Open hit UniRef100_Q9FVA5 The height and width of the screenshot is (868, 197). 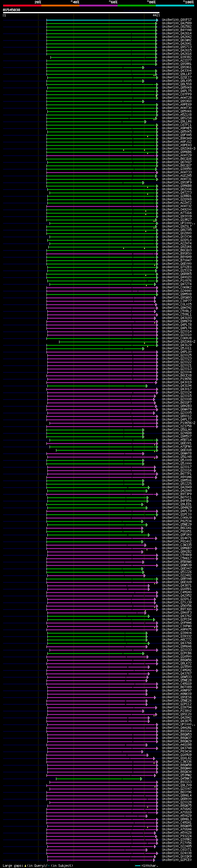pyautogui.click(x=177, y=135)
